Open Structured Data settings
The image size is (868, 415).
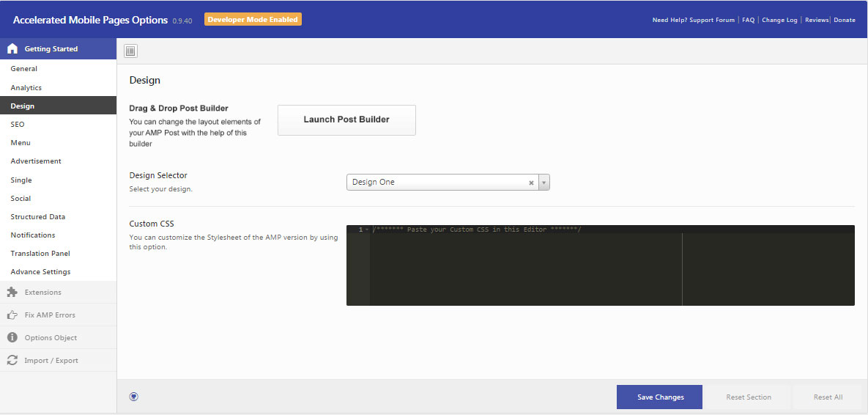(x=58, y=216)
